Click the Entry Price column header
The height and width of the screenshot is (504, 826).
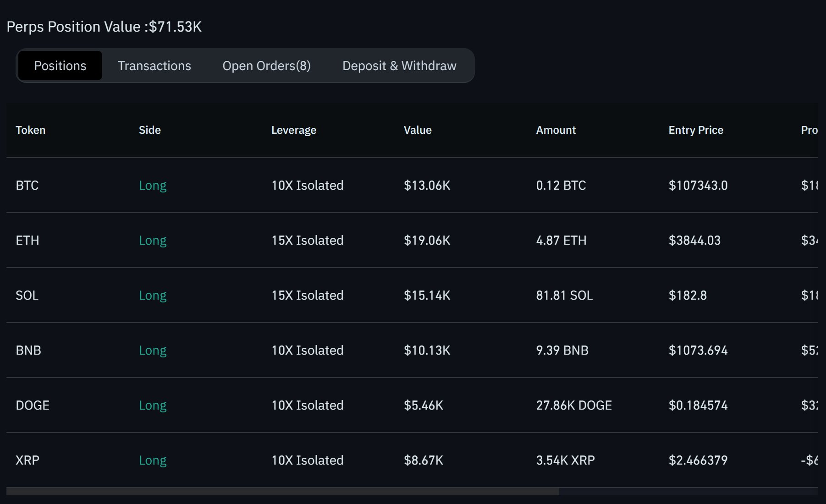[695, 130]
